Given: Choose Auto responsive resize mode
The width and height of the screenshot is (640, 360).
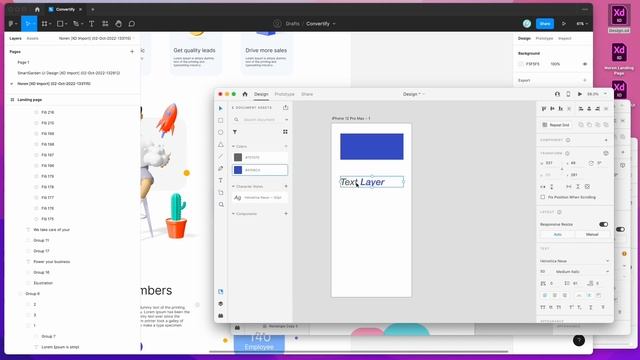Looking at the screenshot, I should [x=557, y=235].
